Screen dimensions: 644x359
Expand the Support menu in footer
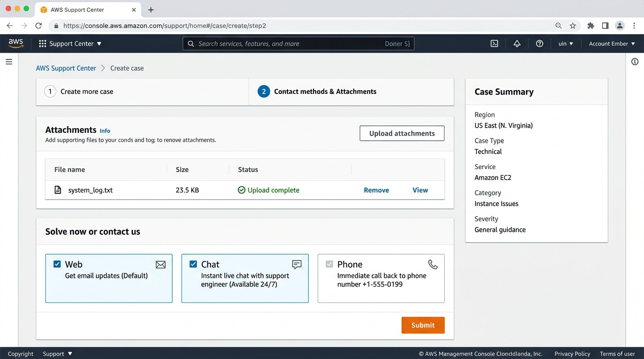58,354
